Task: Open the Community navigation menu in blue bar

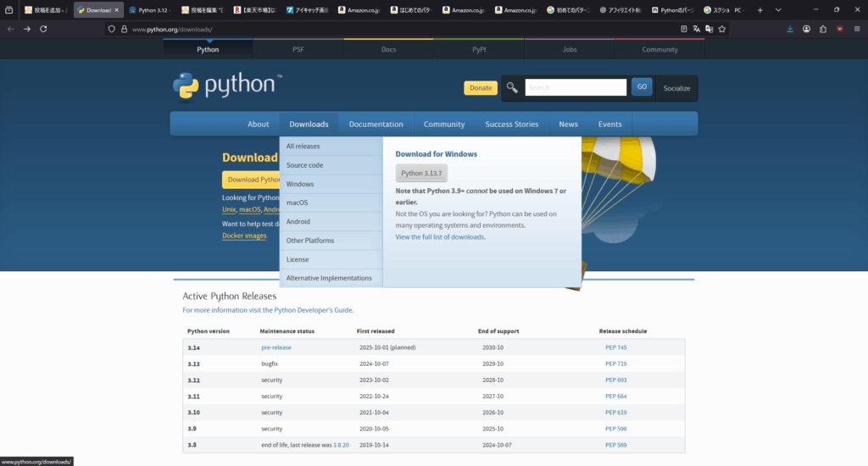Action: [x=444, y=124]
